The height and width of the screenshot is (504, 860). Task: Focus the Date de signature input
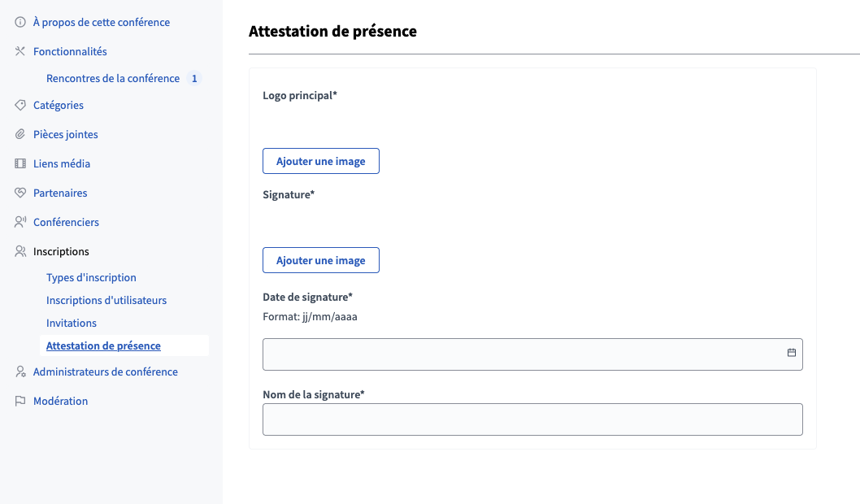tap(520, 354)
